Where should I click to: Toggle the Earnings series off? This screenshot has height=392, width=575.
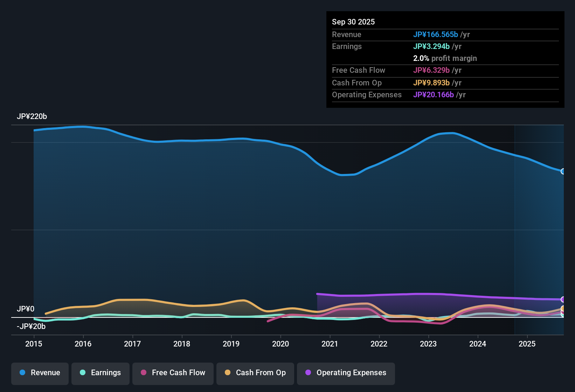pos(100,373)
